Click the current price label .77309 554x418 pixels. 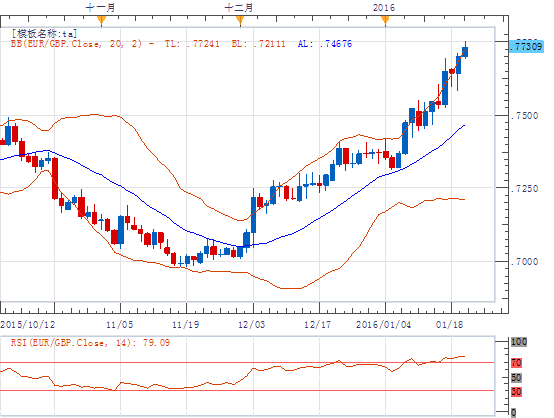click(x=526, y=46)
